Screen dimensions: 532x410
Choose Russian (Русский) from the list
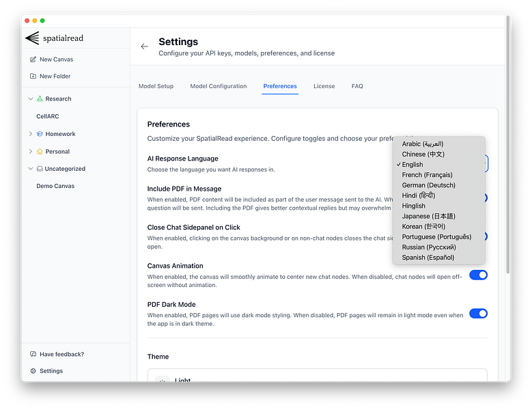click(x=438, y=247)
